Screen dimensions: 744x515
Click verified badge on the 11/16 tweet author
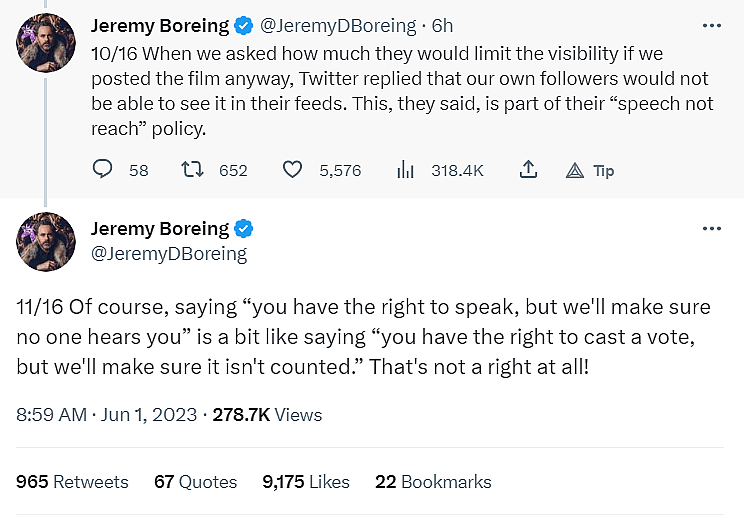243,229
